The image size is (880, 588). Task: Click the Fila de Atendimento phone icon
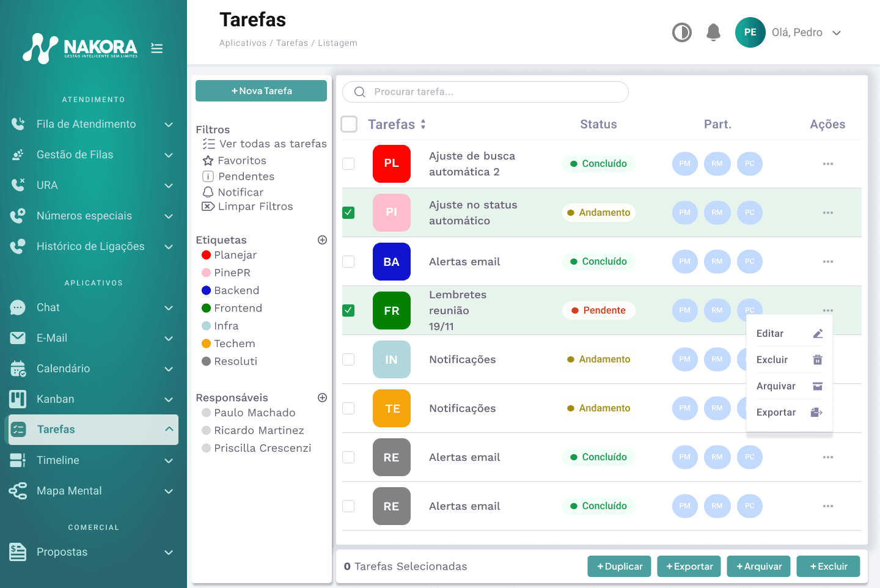(x=18, y=124)
